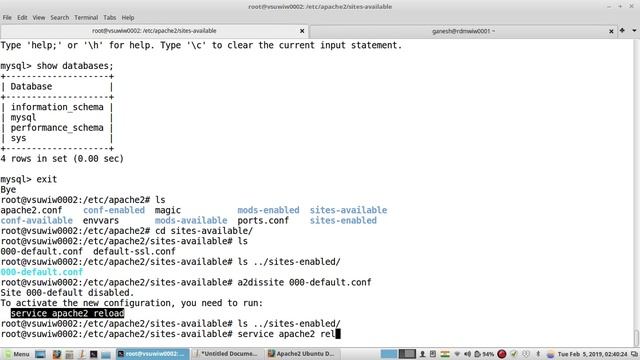Screen dimensions: 640x360
Task: Switch to the second workspace
Action: 407,354
